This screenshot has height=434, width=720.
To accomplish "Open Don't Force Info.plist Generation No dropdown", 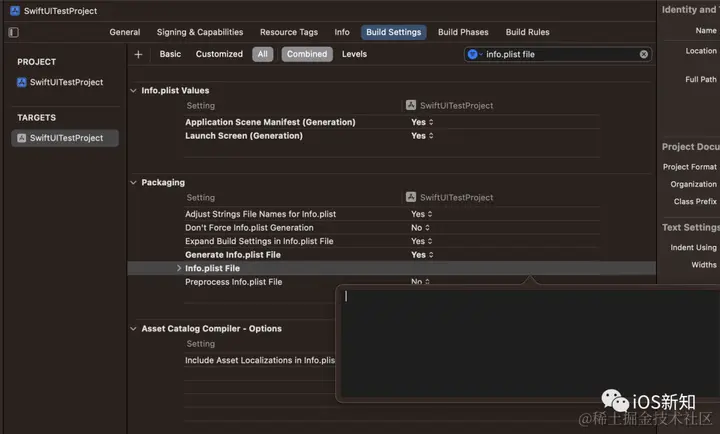I will 420,228.
